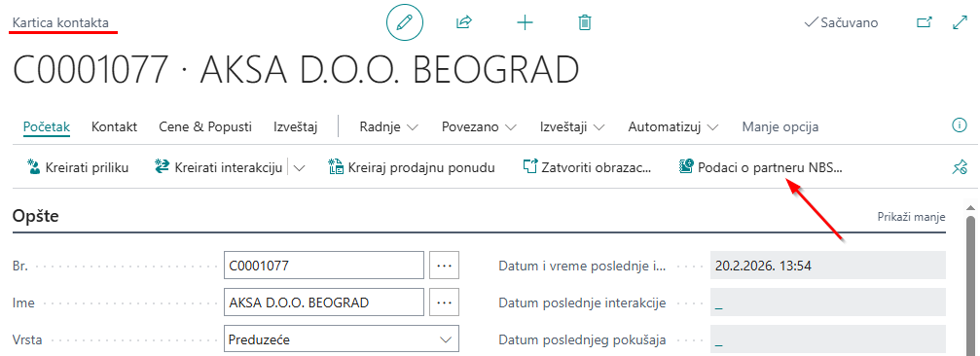980x356 pixels.
Task: Click the title C0001077 · AKSA D.O.O. BEOGRAD
Action: [296, 69]
